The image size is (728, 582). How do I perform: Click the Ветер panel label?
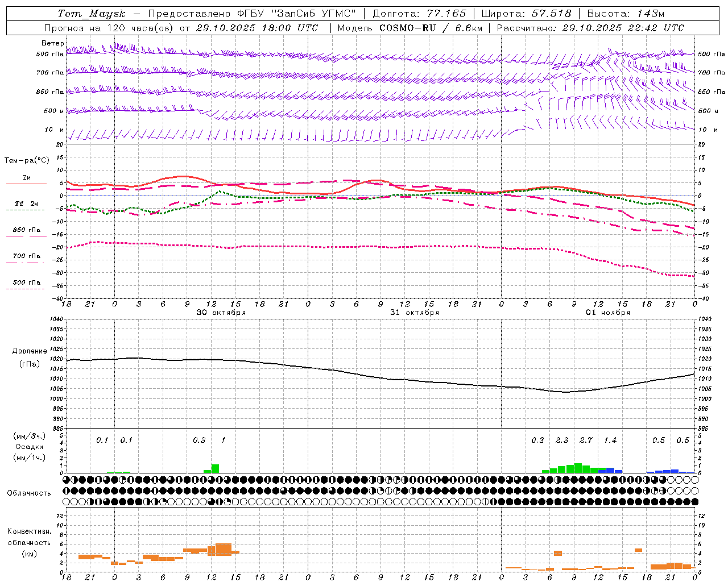click(53, 43)
